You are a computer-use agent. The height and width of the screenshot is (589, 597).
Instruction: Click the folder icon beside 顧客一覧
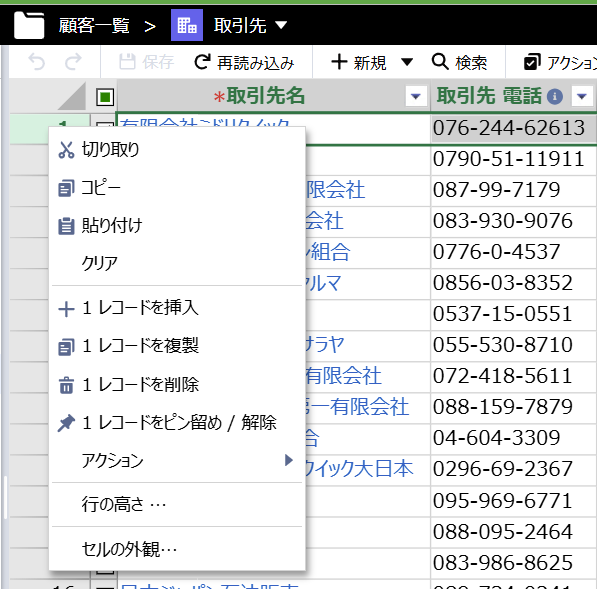click(x=29, y=25)
